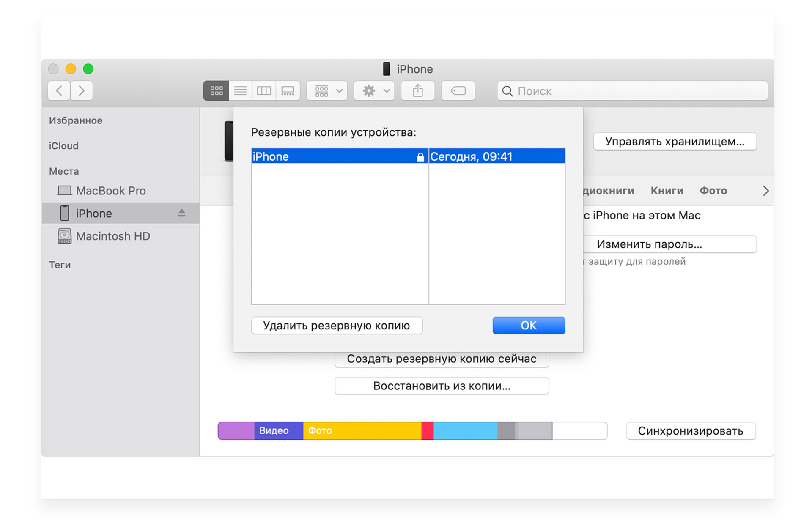812x523 pixels.
Task: Click the iPhone device icon in sidebar
Action: click(64, 213)
